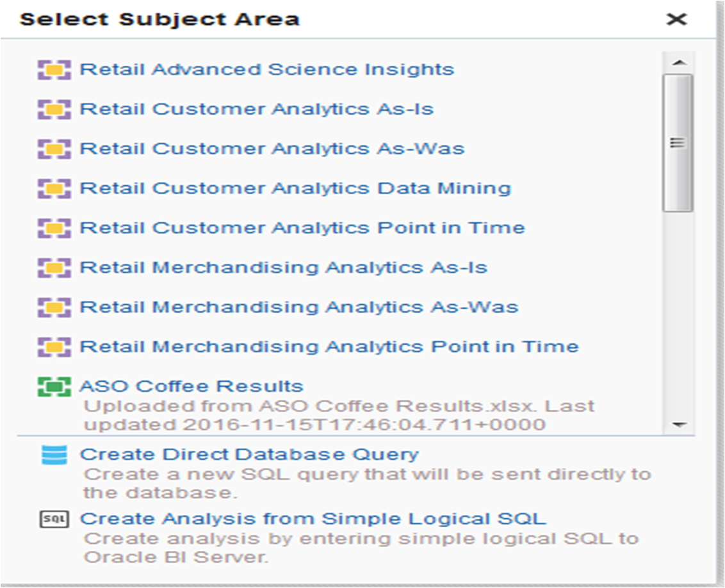The width and height of the screenshot is (725, 588).
Task: Close the Select Subject Area dialog
Action: point(677,19)
